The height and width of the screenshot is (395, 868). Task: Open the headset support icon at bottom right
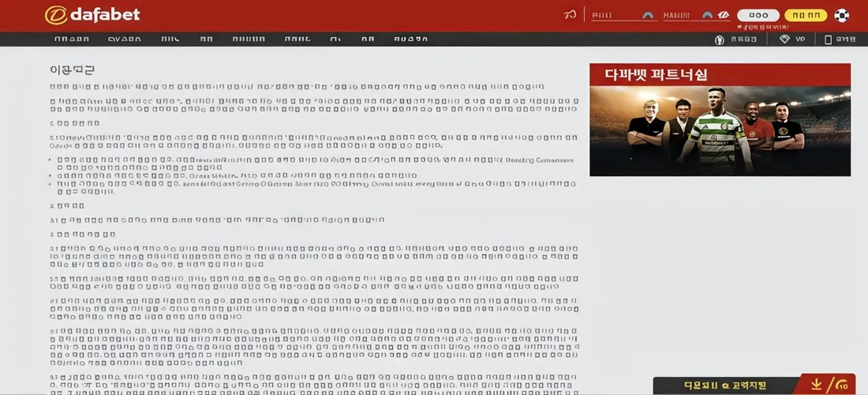(840, 385)
